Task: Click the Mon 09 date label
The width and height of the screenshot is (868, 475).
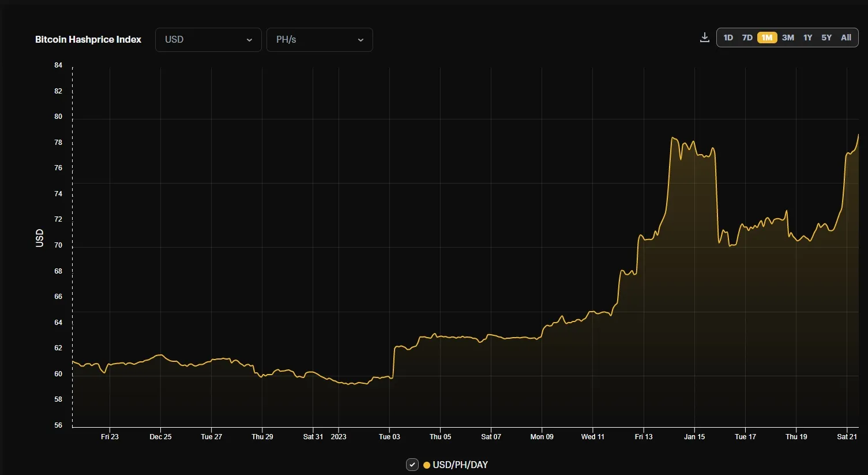Action: click(542, 437)
